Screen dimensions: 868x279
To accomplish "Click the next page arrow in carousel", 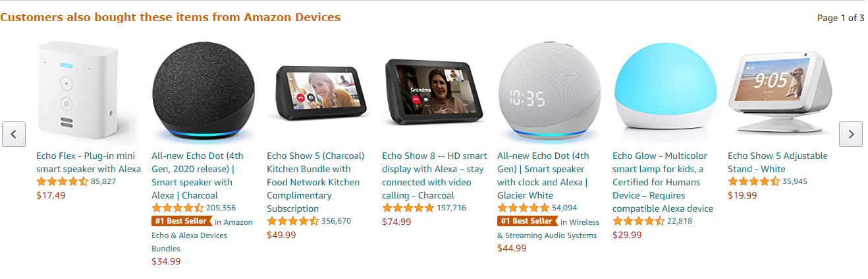I will [850, 134].
